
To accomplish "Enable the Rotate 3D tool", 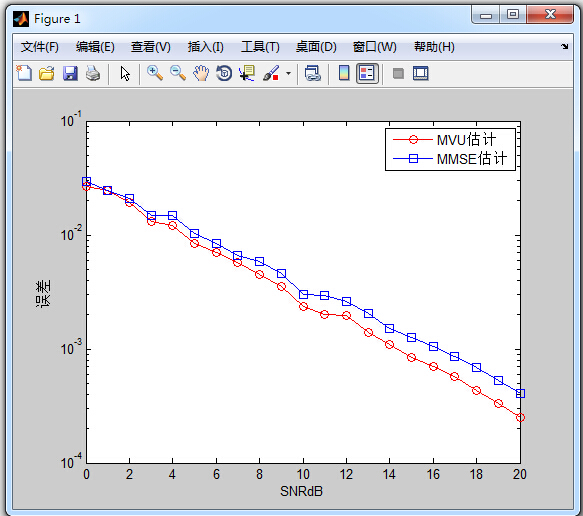I will pyautogui.click(x=224, y=73).
